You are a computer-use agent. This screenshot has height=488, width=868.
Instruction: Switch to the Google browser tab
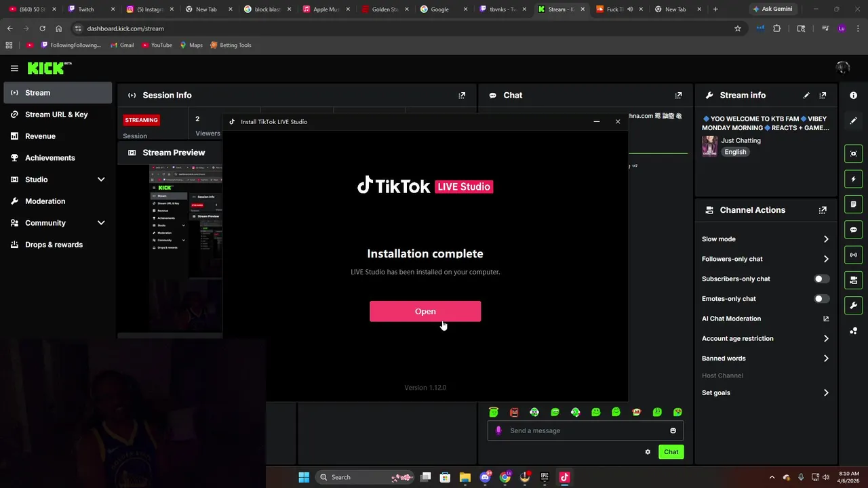(x=439, y=9)
